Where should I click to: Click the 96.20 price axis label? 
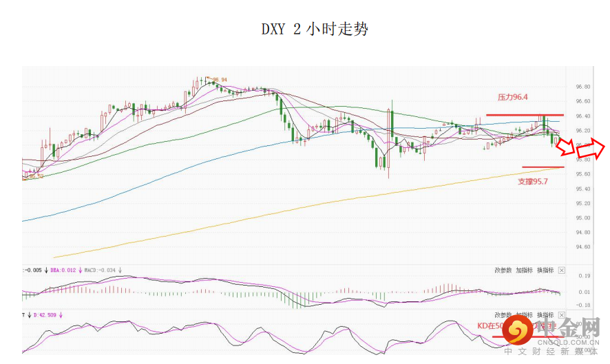[x=582, y=130]
